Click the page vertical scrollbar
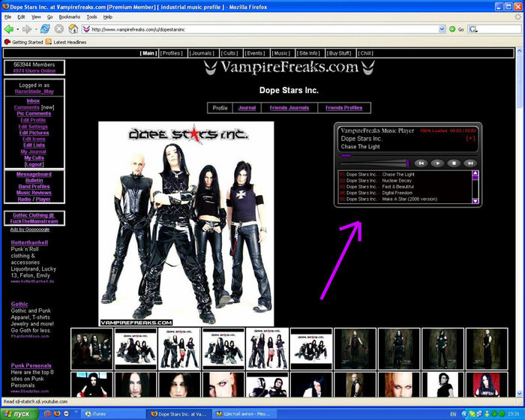 pyautogui.click(x=519, y=222)
